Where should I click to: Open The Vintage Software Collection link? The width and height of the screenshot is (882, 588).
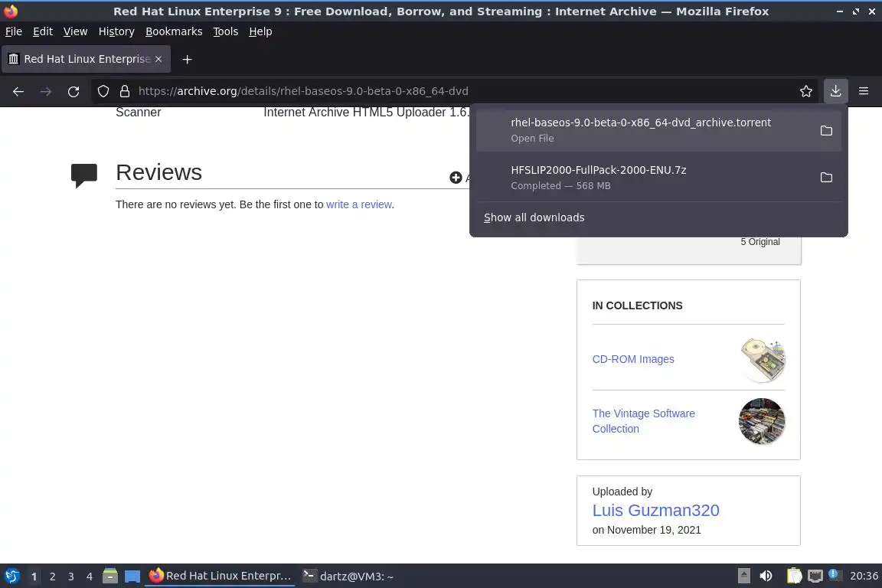643,421
